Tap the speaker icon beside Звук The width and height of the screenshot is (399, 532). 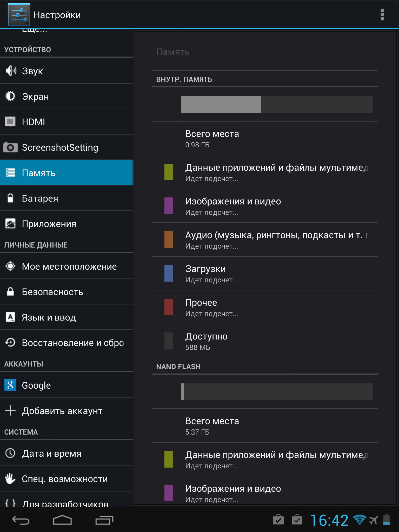click(x=11, y=71)
